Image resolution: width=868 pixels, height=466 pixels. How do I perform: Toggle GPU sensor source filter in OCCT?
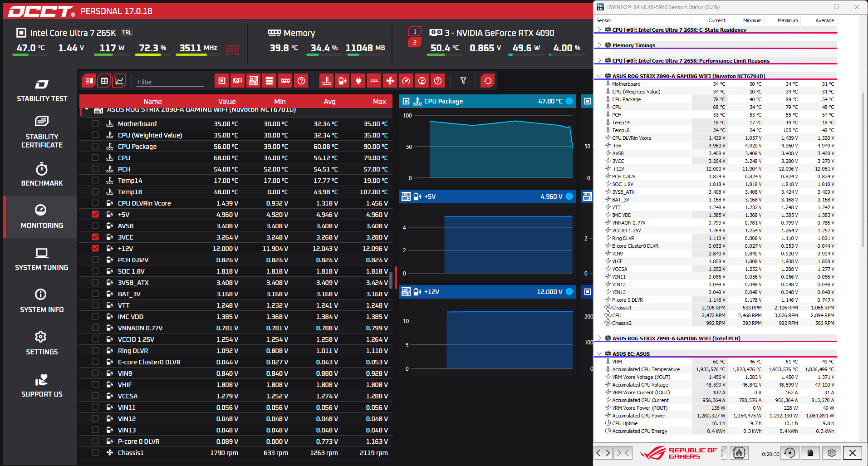[238, 81]
